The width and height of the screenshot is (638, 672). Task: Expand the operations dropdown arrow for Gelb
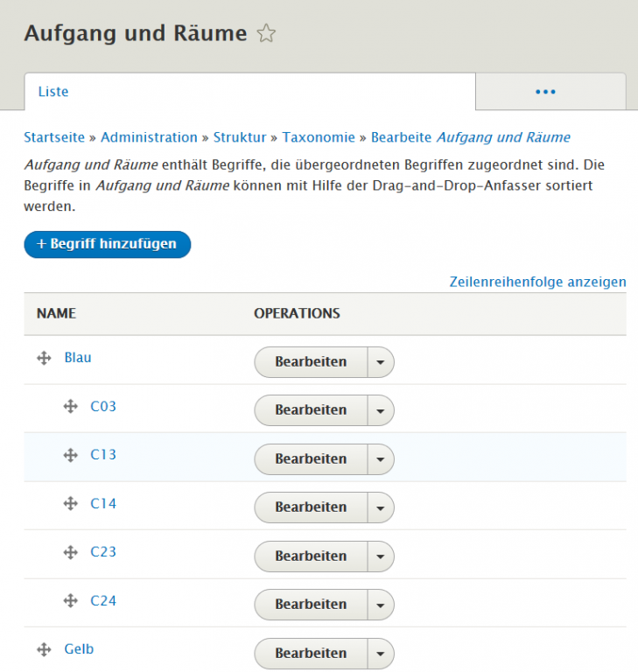coord(381,653)
